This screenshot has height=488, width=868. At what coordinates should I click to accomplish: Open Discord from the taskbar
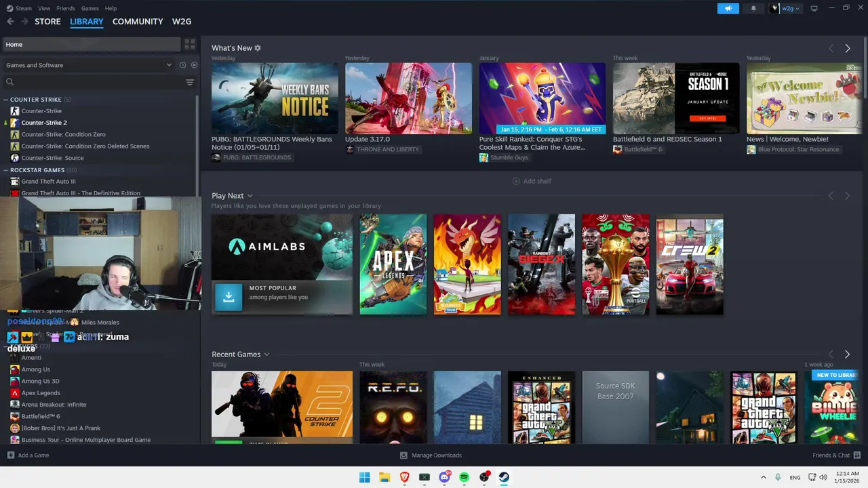pyautogui.click(x=444, y=477)
